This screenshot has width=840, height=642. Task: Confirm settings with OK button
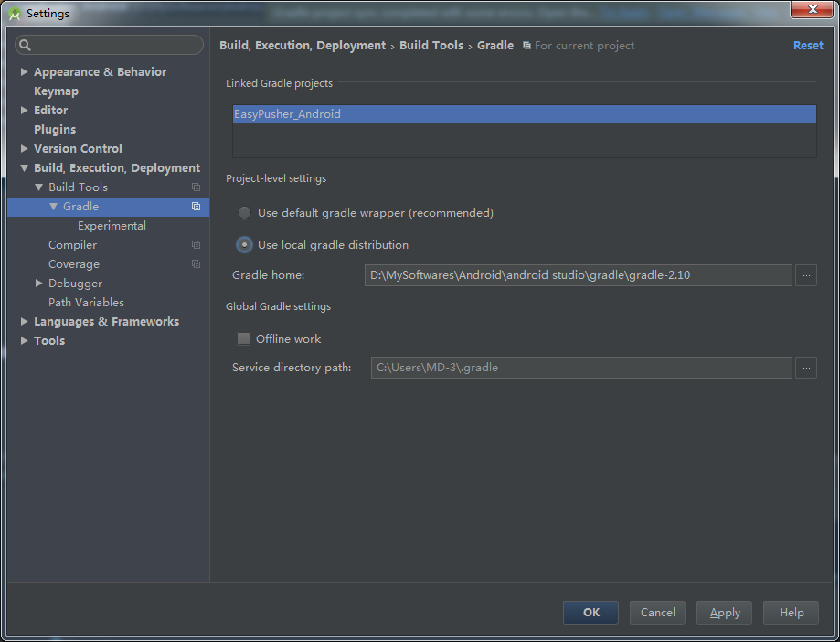pyautogui.click(x=590, y=613)
